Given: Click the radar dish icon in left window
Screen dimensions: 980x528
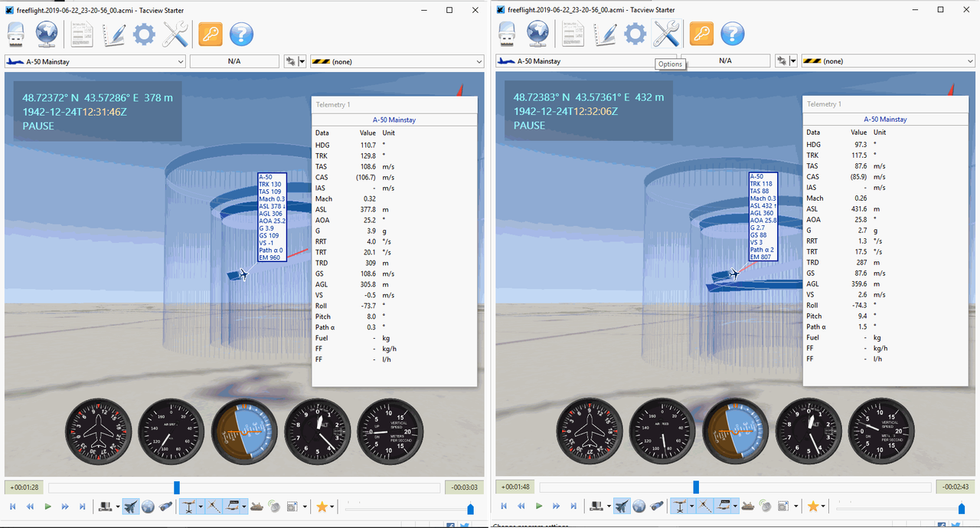Looking at the screenshot, I should pyautogui.click(x=276, y=507).
